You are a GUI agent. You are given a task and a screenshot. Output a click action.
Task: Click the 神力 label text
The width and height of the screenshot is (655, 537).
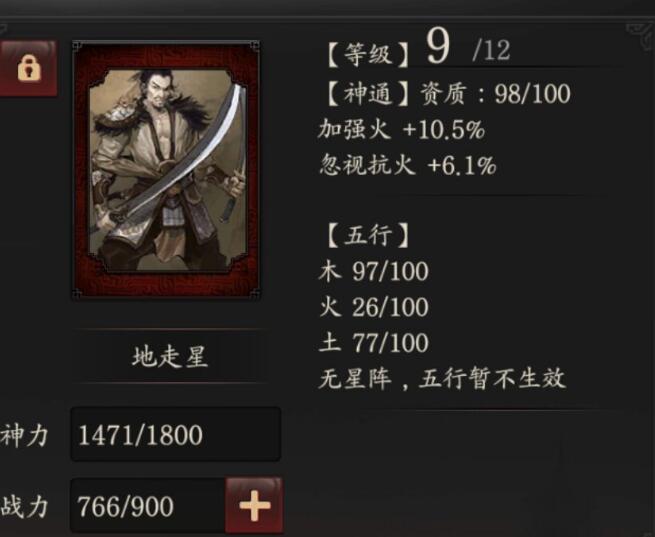pyautogui.click(x=24, y=435)
